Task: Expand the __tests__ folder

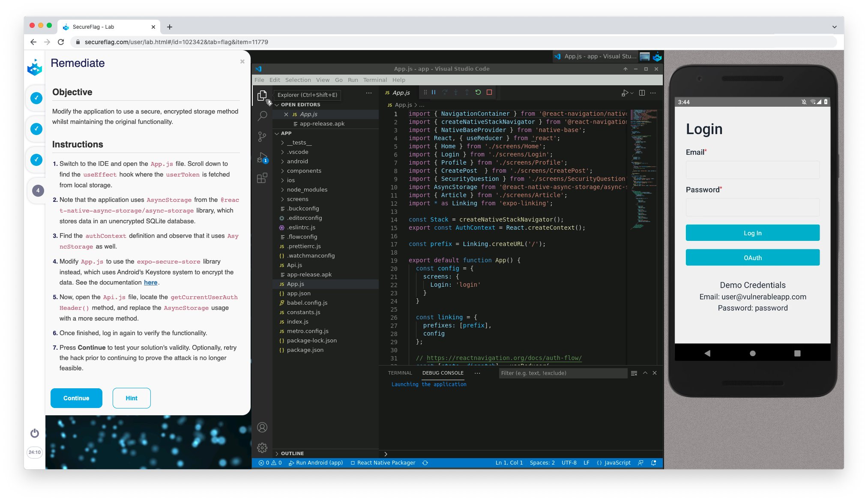Action: pyautogui.click(x=326, y=143)
